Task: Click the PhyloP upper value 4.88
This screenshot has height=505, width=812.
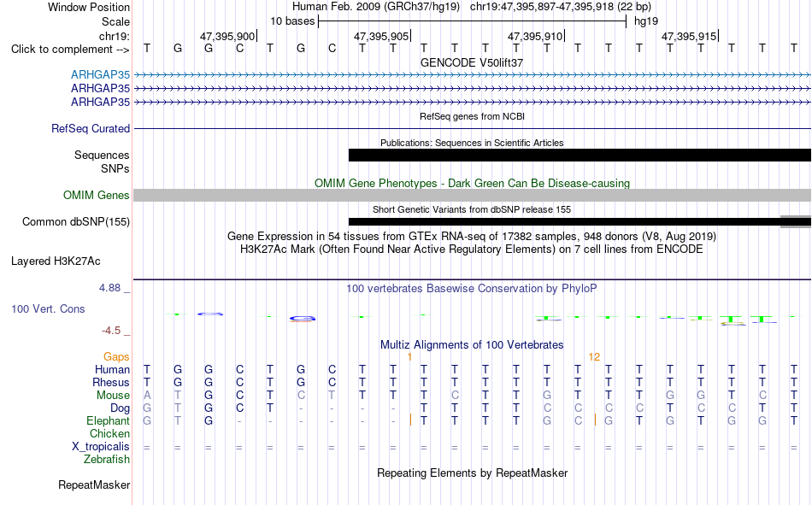Action: point(109,288)
